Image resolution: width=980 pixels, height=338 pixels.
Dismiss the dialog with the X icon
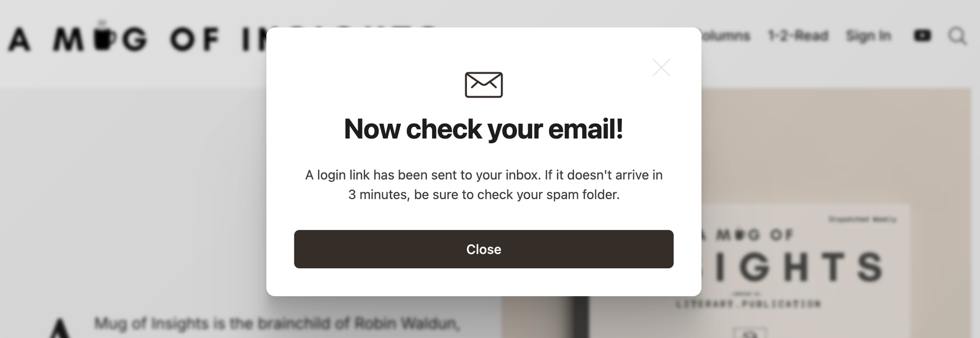(x=661, y=68)
